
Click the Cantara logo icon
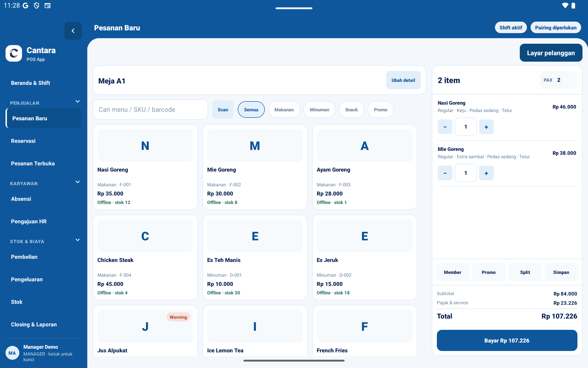14,53
